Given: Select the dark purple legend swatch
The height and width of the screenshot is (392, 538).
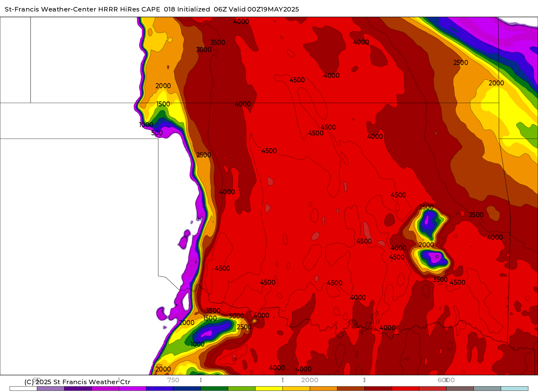Looking at the screenshot, I should pyautogui.click(x=78, y=389).
